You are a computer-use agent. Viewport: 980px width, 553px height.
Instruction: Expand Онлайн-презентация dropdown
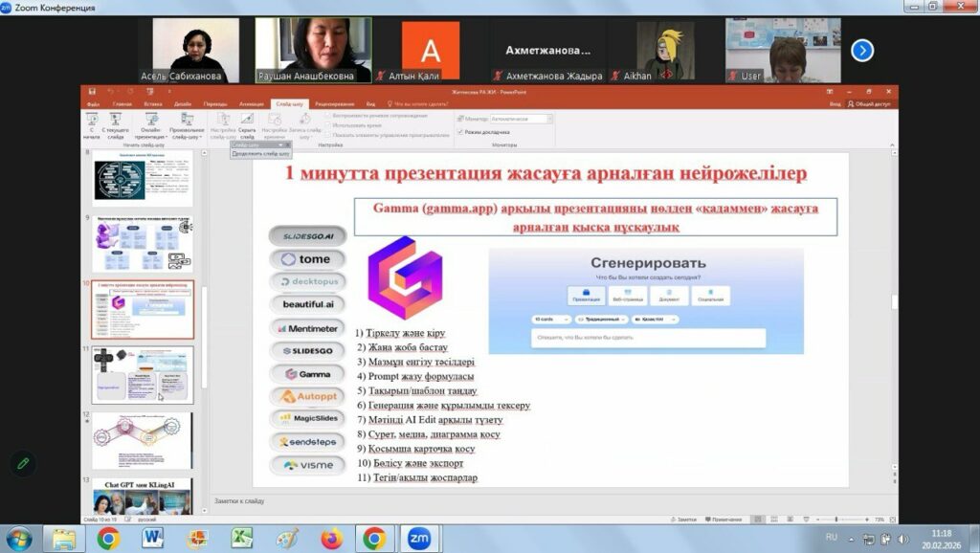click(x=151, y=132)
